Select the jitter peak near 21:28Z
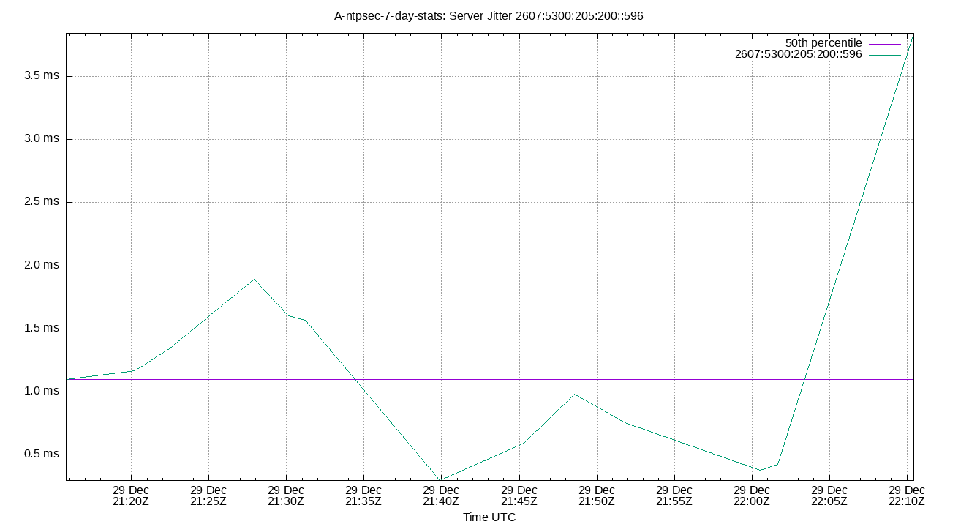Image resolution: width=980 pixels, height=527 pixels. pyautogui.click(x=252, y=279)
